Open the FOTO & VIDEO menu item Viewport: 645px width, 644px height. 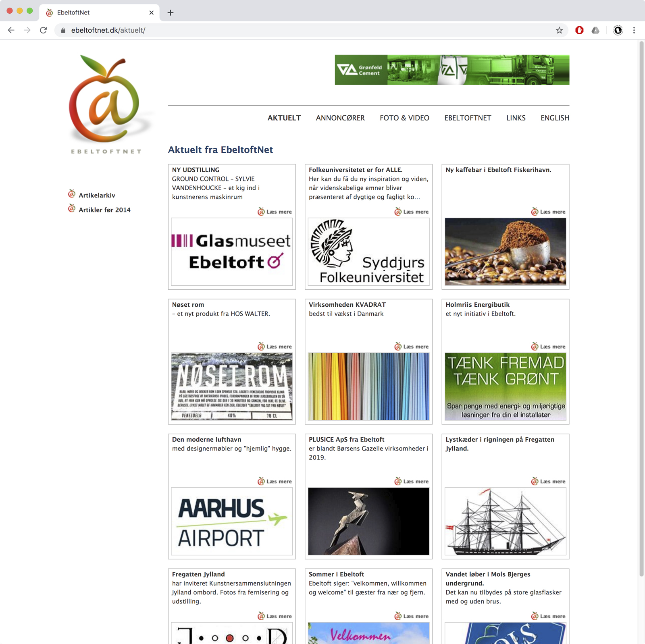pyautogui.click(x=404, y=118)
